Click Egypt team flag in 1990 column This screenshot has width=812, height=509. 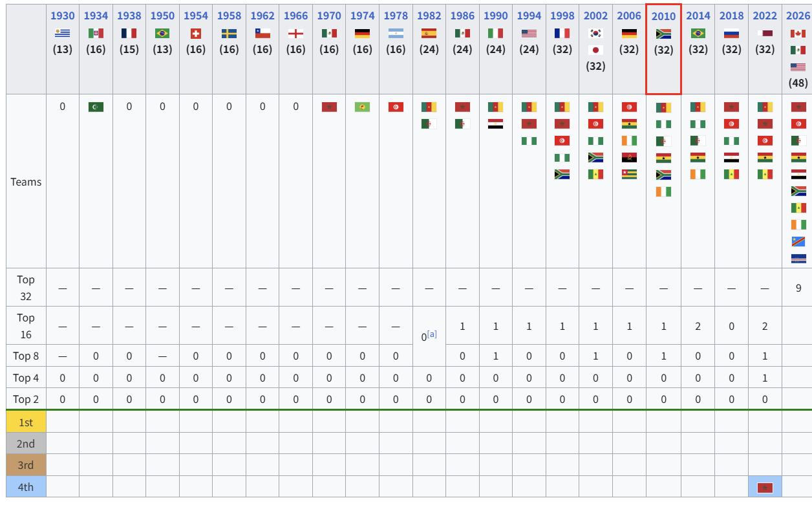(496, 124)
